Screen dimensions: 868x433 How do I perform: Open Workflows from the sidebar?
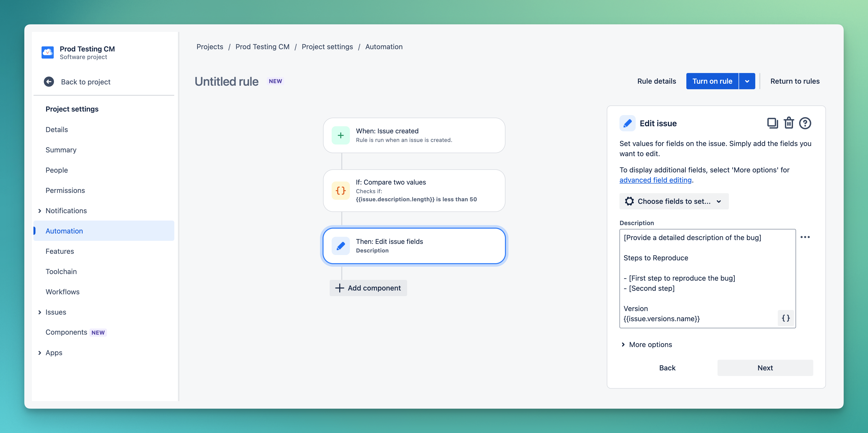62,292
